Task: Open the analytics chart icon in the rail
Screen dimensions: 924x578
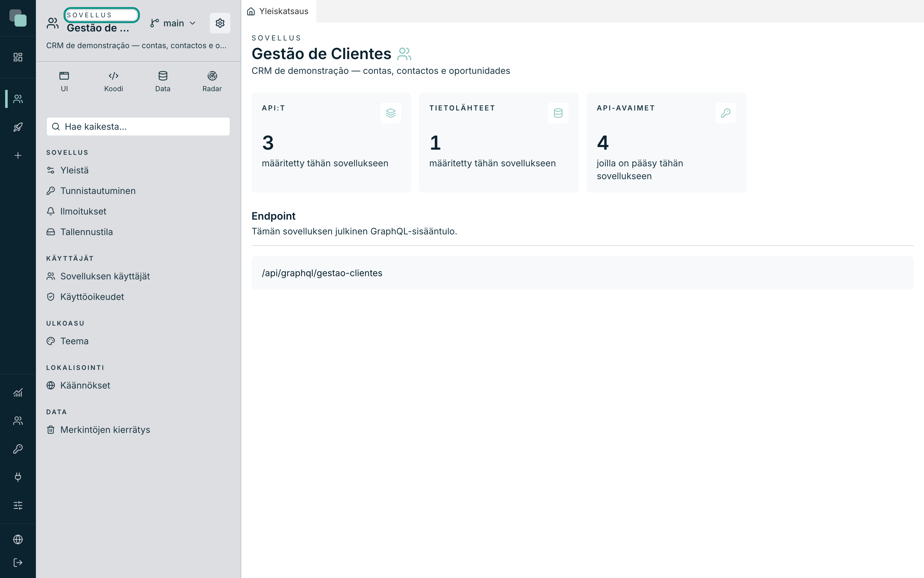Action: (18, 393)
